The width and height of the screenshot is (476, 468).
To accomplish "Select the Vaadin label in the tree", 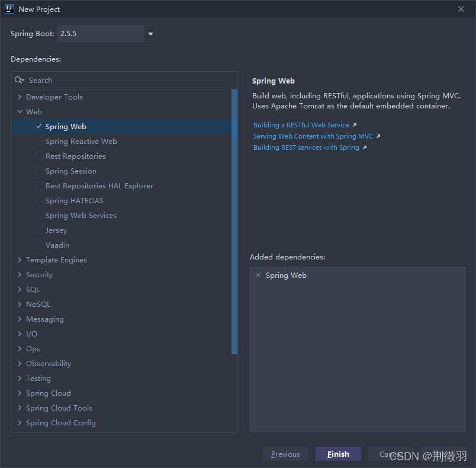I will pyautogui.click(x=57, y=245).
